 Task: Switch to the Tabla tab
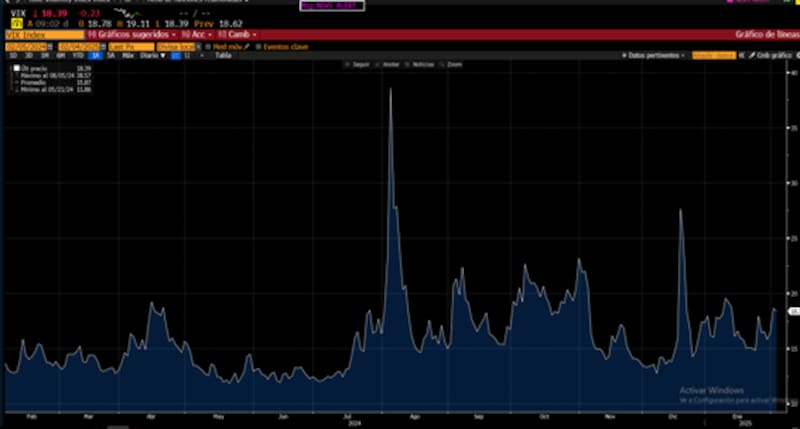pyautogui.click(x=223, y=56)
